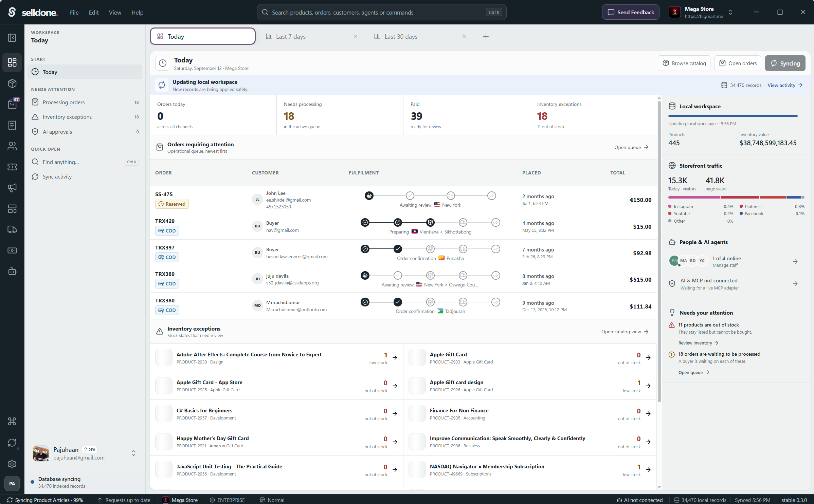
Task: Switch to Last 30 days tab
Action: pyautogui.click(x=401, y=37)
